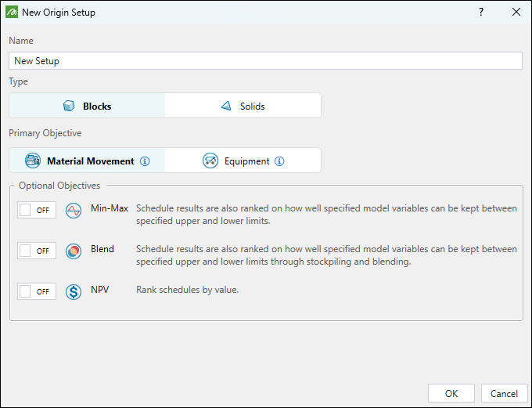Open dialog help question mark
The width and height of the screenshot is (532, 408).
(480, 13)
